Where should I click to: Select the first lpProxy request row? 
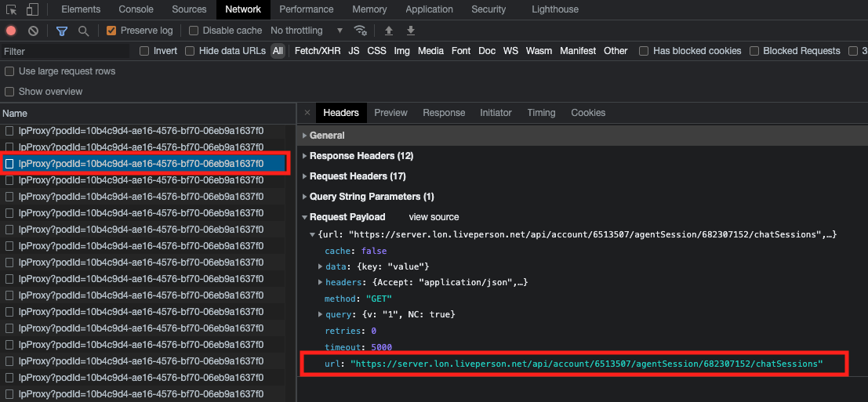pyautogui.click(x=143, y=131)
